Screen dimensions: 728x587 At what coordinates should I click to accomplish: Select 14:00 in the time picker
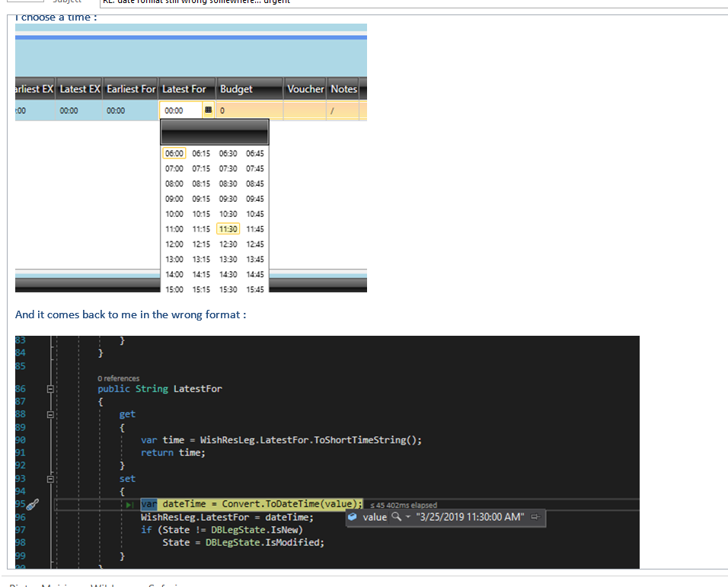point(174,274)
